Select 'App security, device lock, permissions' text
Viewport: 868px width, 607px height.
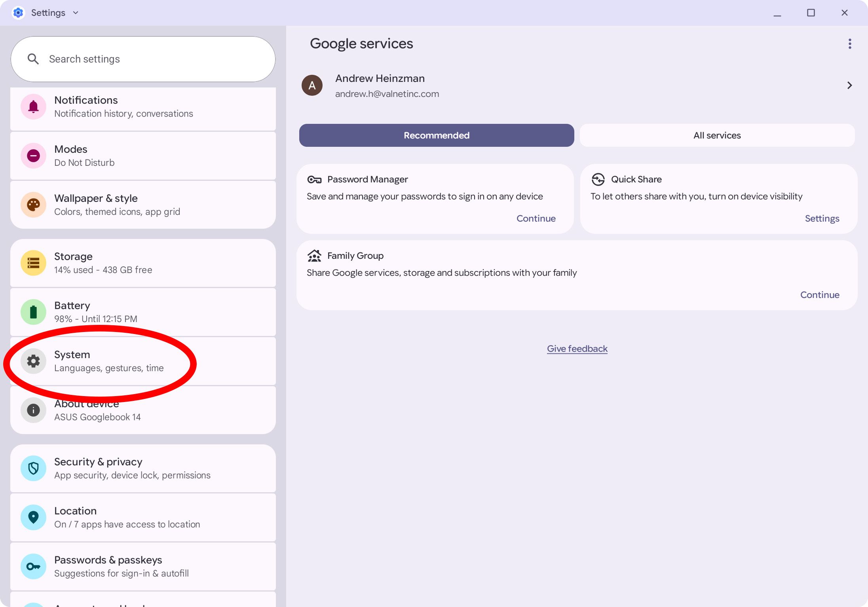(132, 476)
